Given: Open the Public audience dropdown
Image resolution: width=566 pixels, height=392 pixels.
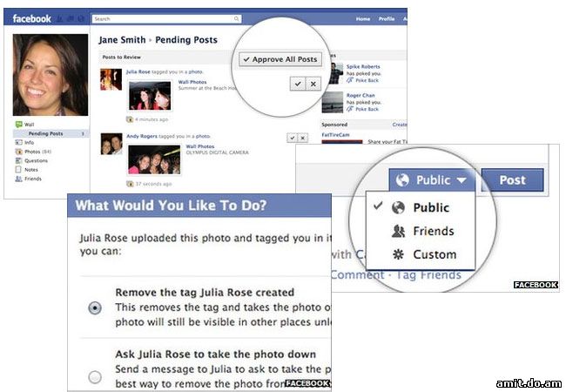Looking at the screenshot, I should [431, 179].
